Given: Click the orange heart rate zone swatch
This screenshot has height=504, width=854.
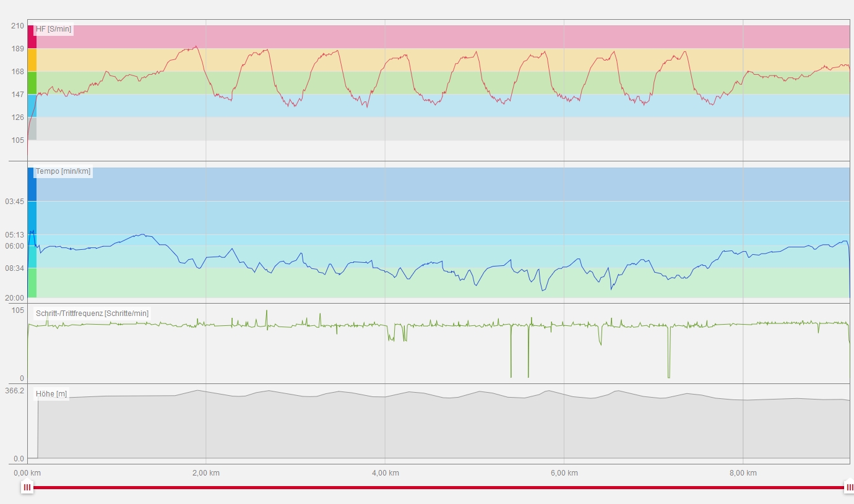Looking at the screenshot, I should 32,60.
